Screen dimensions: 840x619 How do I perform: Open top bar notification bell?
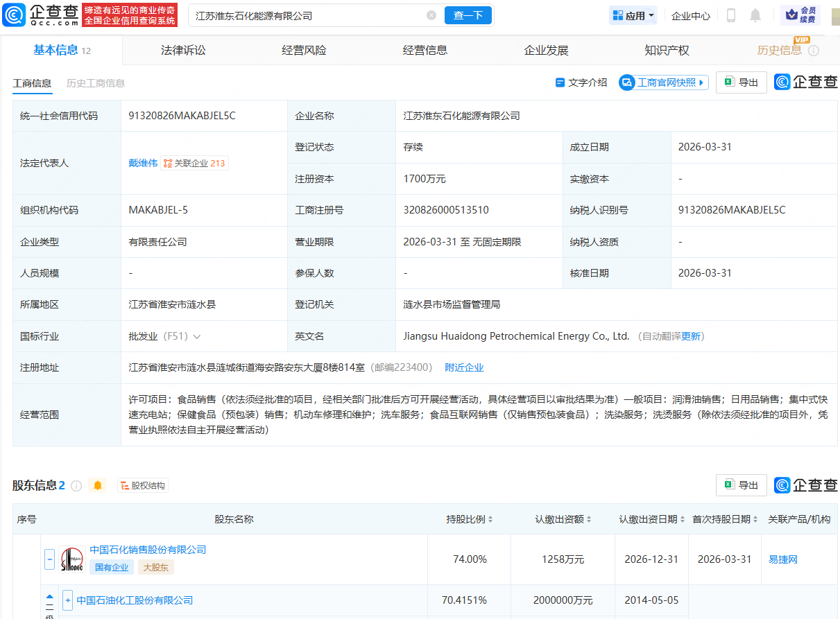[x=755, y=15]
